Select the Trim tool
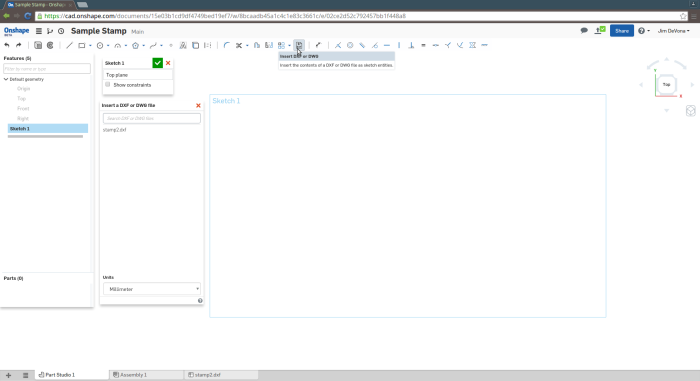700x381 pixels. click(x=239, y=45)
